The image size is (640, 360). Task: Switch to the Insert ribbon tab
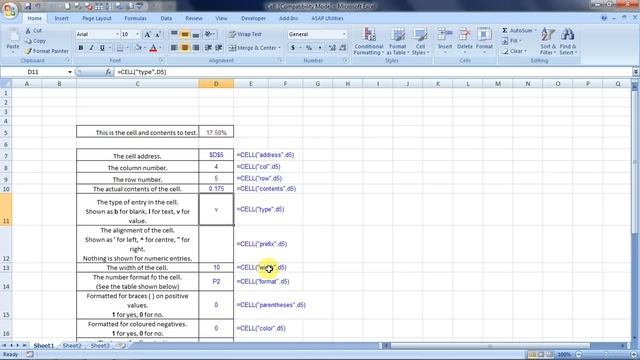[x=62, y=18]
